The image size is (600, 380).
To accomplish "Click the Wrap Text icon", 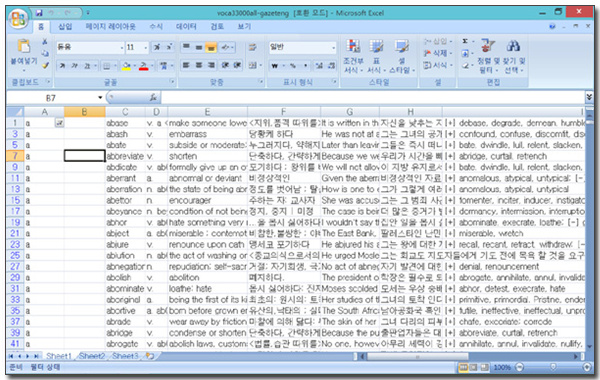I will 253,47.
